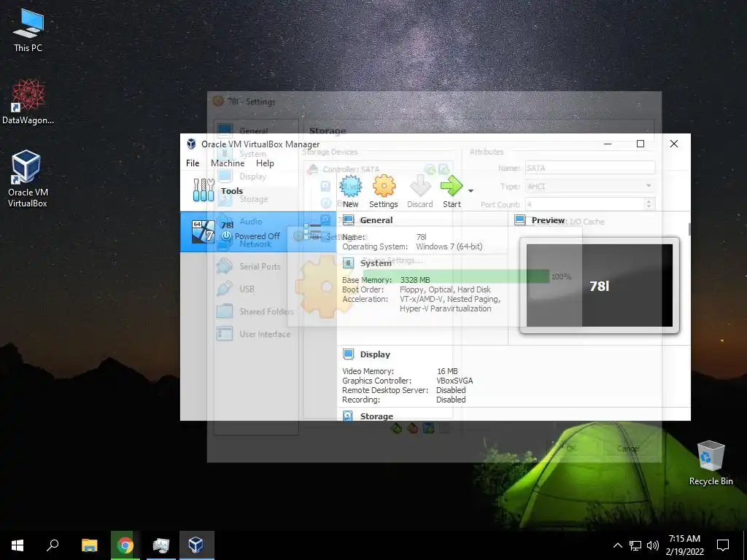Click the Remote Desktop Server 'Disabled' value
747x560 pixels.
tap(451, 390)
